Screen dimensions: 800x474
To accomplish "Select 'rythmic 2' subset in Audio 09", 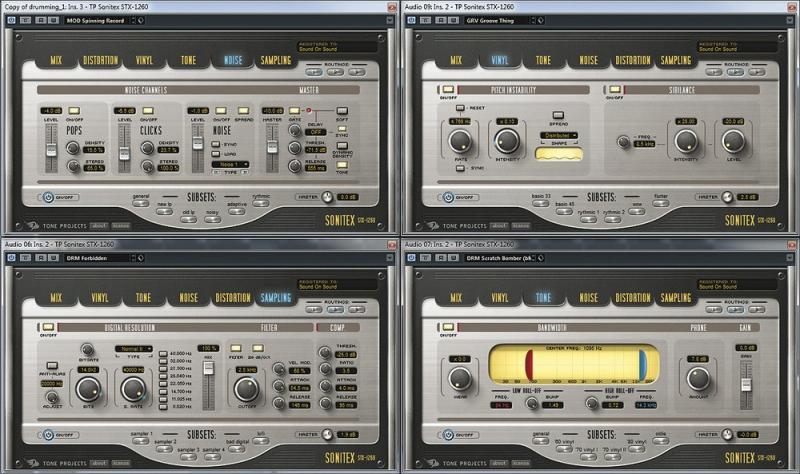I will tap(612, 219).
